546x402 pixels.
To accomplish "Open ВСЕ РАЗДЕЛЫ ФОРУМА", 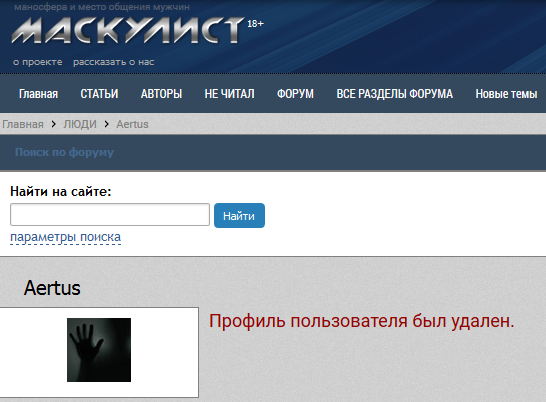I will pyautogui.click(x=395, y=94).
